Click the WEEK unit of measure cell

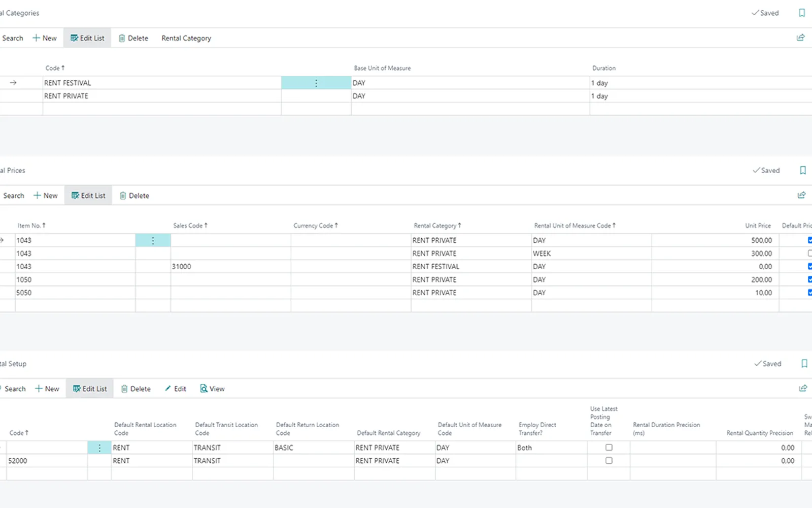point(591,253)
